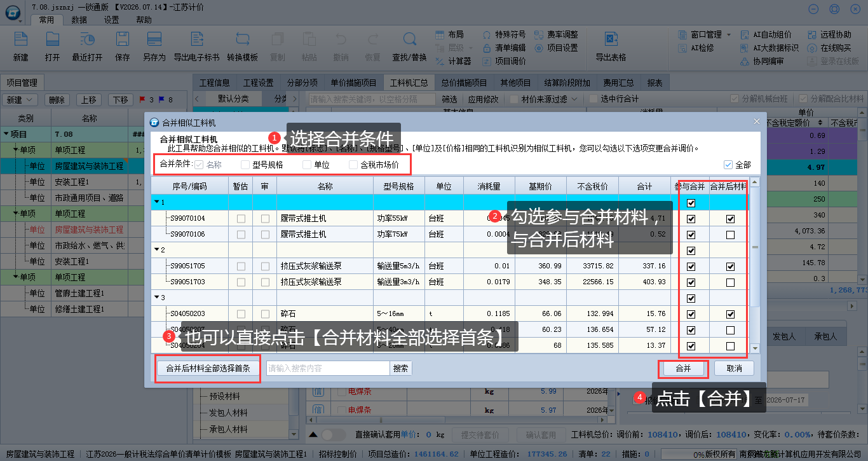Enable the 型号规格 merge condition checkbox
The image size is (868, 461).
tap(245, 165)
